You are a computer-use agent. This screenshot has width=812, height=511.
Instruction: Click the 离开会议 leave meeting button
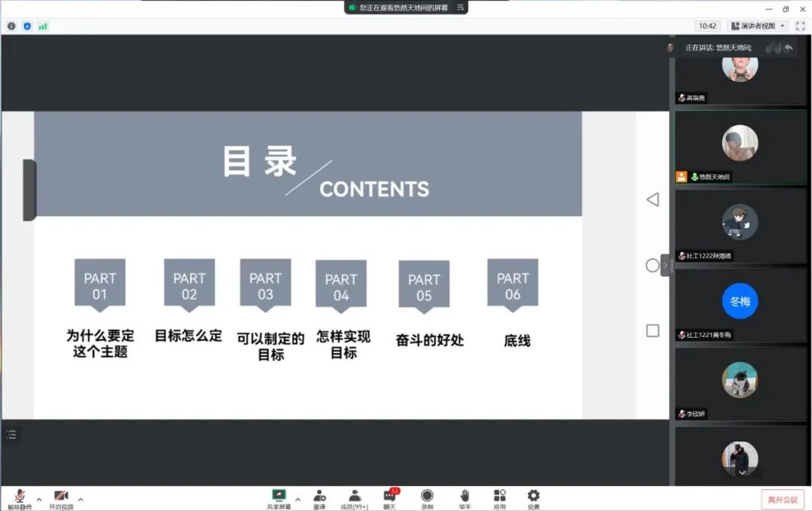click(782, 500)
